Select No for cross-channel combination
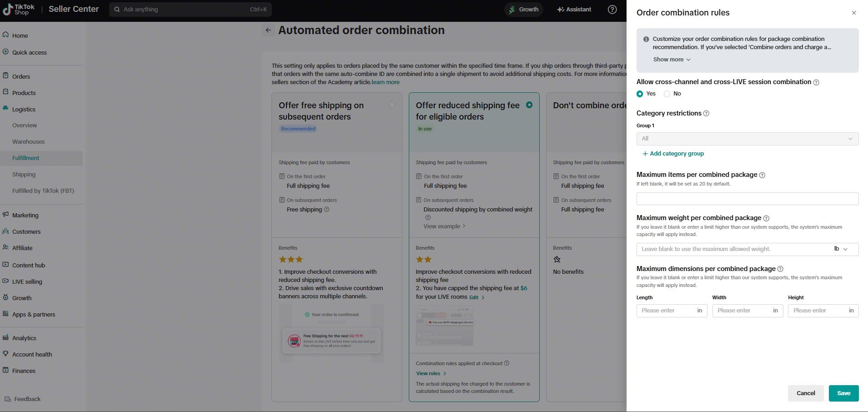This screenshot has width=868, height=412. [667, 94]
